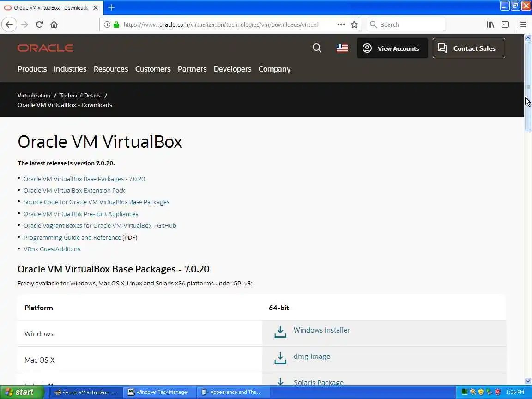
Task: Open VBox GuestAdditons link
Action: coord(52,249)
